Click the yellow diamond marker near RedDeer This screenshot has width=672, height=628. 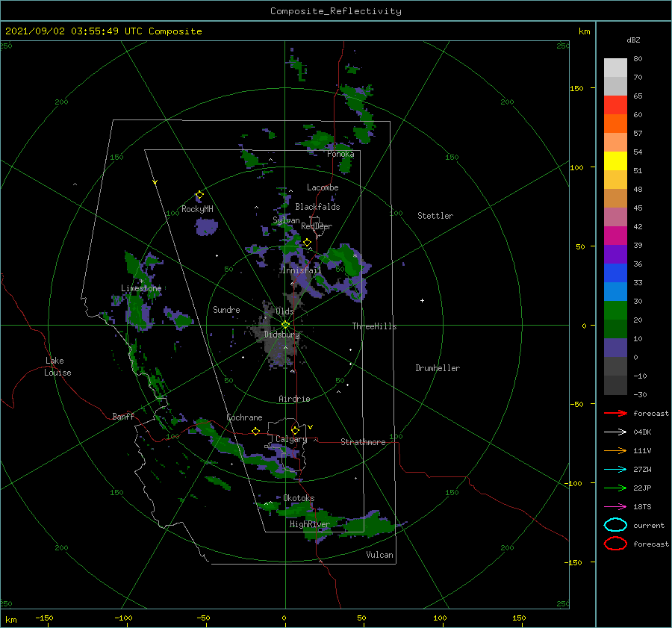(307, 243)
